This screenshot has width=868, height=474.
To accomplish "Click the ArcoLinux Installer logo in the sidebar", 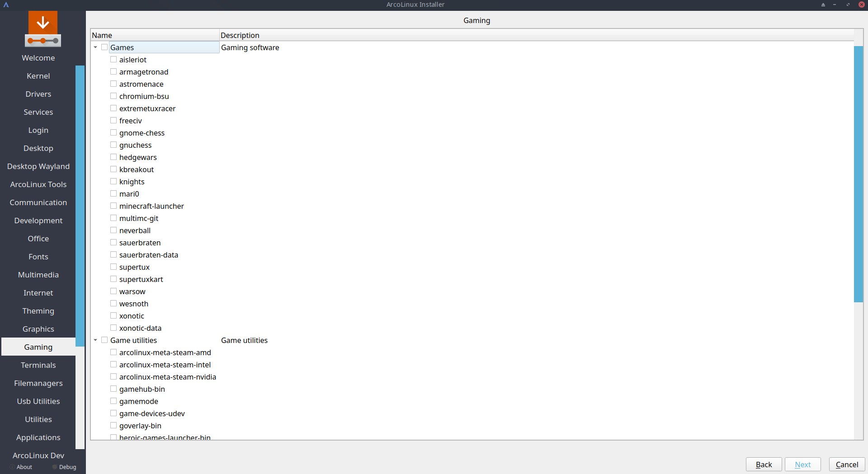I will 43,29.
